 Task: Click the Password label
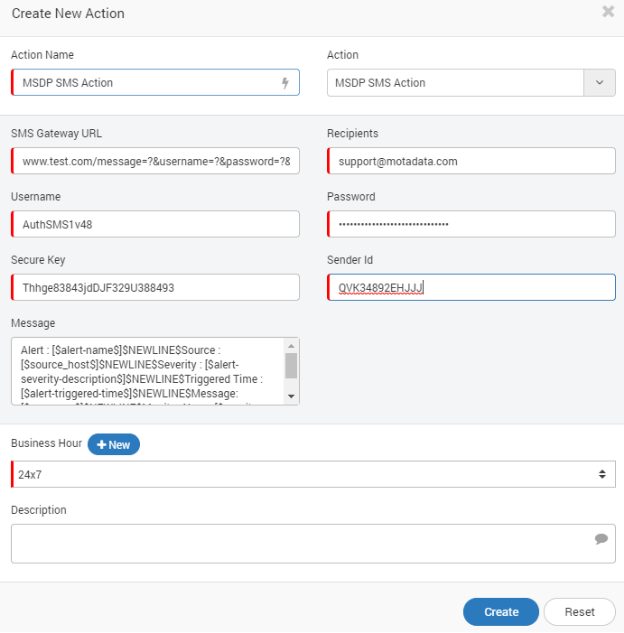pyautogui.click(x=351, y=197)
